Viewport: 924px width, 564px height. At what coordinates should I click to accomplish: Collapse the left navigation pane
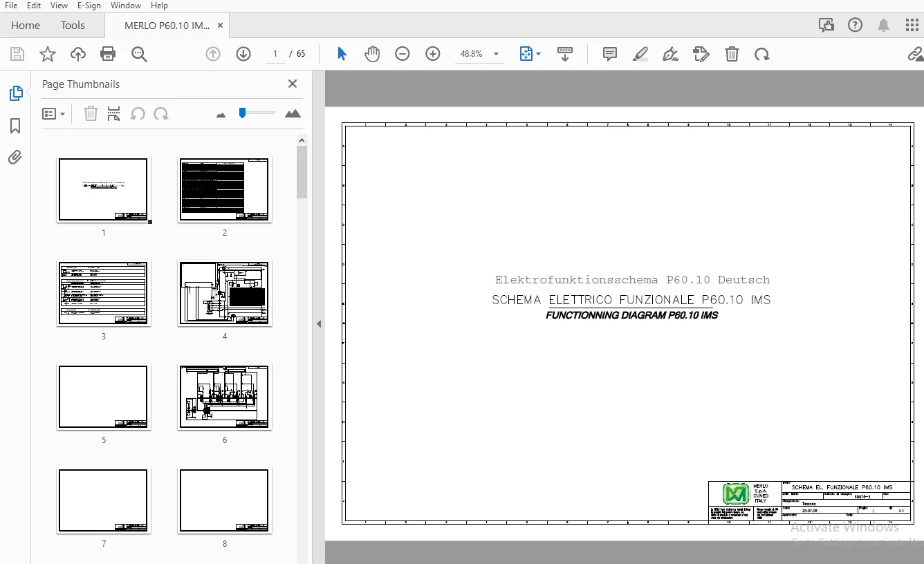319,323
